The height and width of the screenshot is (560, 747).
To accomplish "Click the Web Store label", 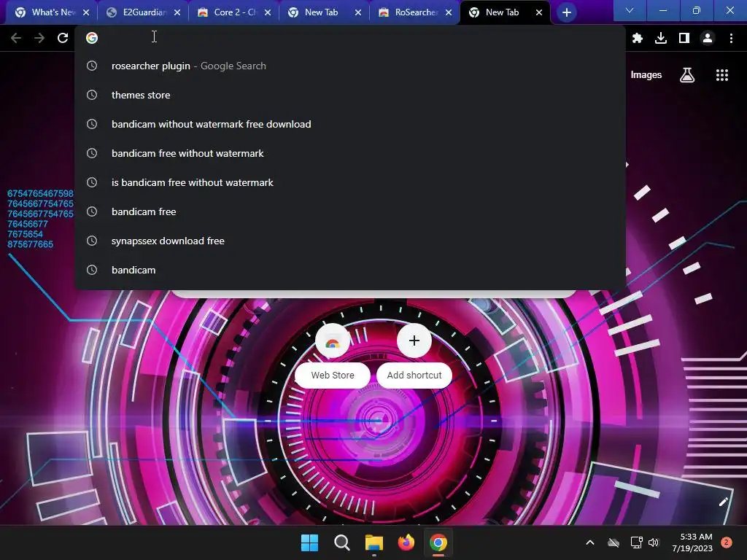I will [x=333, y=376].
